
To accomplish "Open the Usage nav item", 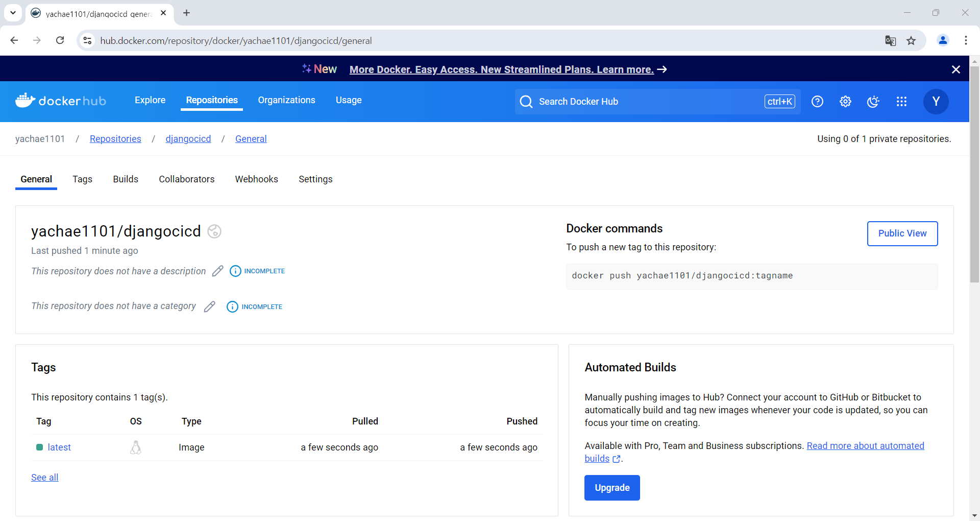I will click(349, 100).
